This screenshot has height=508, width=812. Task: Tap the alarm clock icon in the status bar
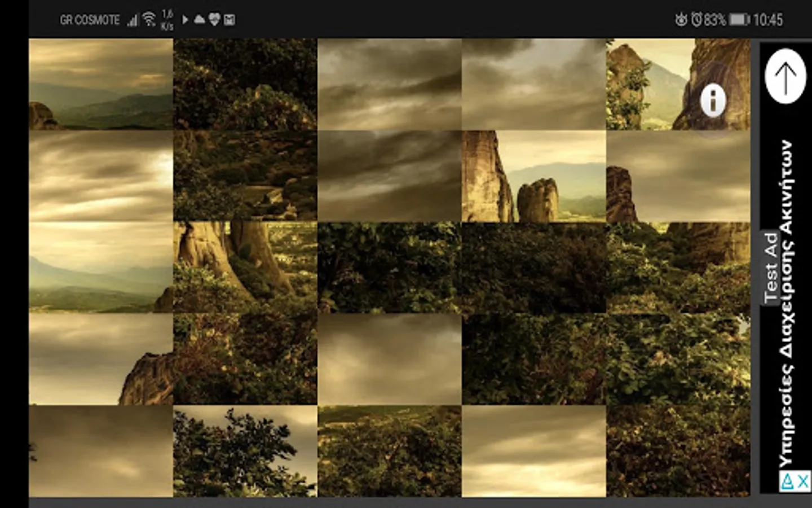(696, 20)
